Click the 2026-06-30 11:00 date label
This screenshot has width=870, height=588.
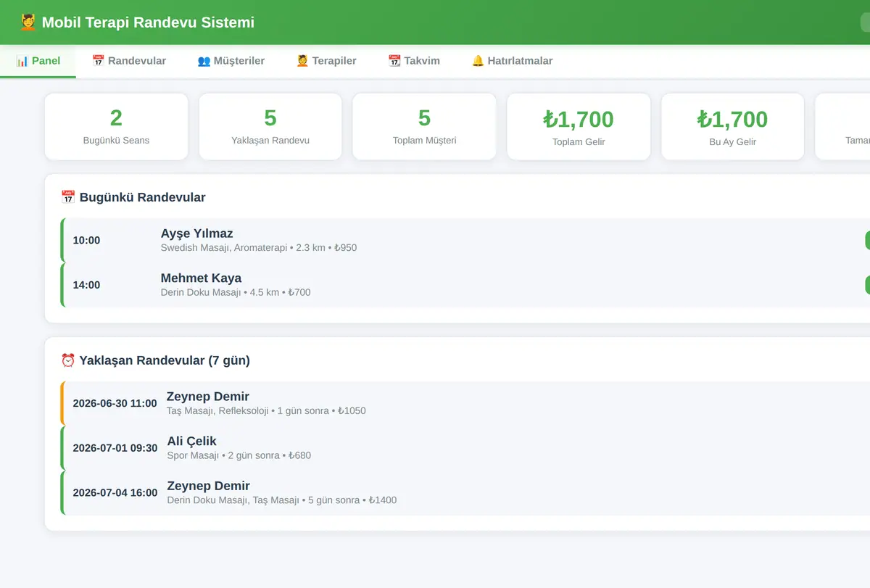click(115, 403)
